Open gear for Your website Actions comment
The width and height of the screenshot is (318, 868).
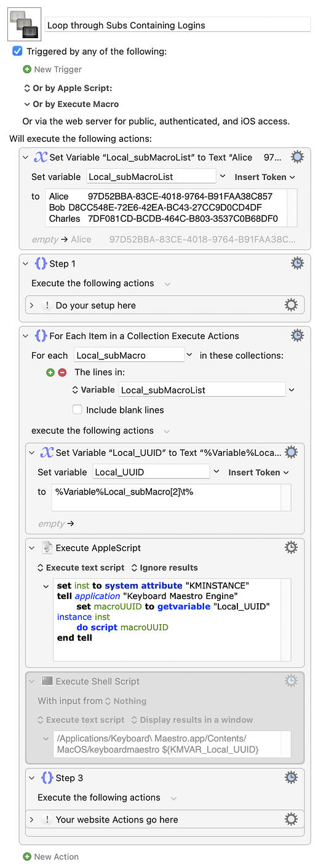click(x=291, y=819)
